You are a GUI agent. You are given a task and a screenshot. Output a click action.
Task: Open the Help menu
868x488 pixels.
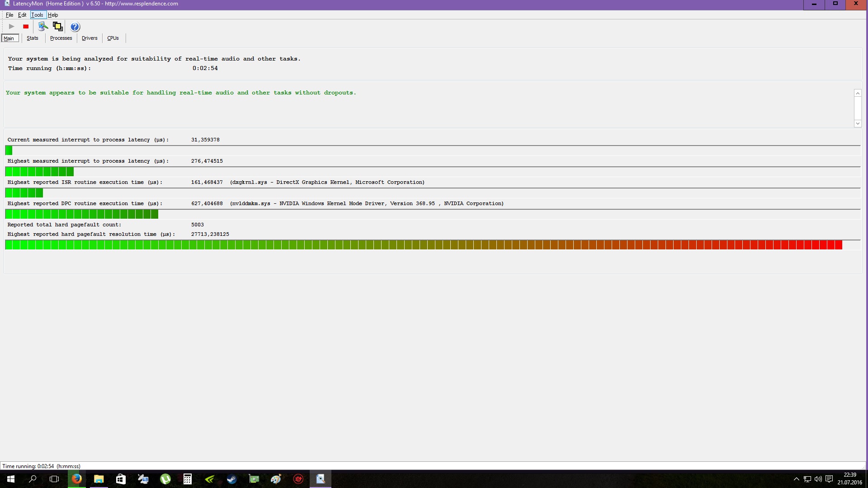point(53,15)
